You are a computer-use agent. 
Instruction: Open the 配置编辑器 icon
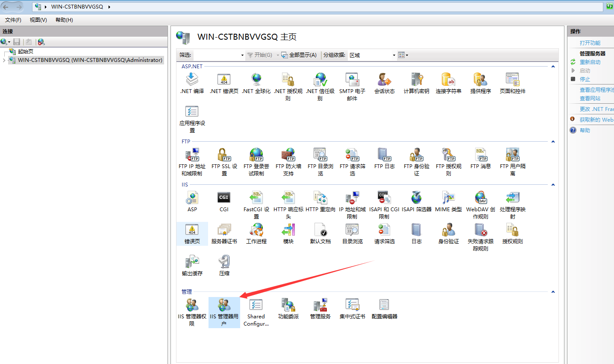(x=385, y=309)
